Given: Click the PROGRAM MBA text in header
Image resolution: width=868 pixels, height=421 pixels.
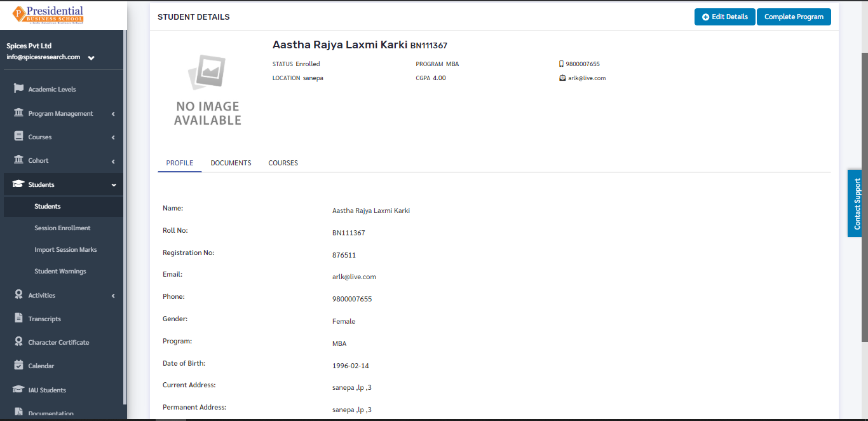Looking at the screenshot, I should 437,64.
